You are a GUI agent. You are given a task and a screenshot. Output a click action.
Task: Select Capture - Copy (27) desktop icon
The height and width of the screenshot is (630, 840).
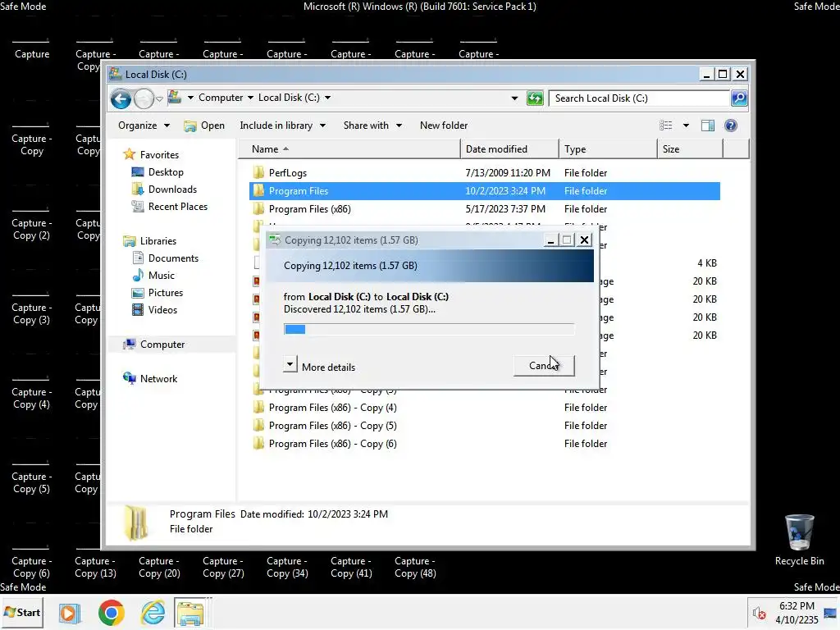tap(223, 567)
